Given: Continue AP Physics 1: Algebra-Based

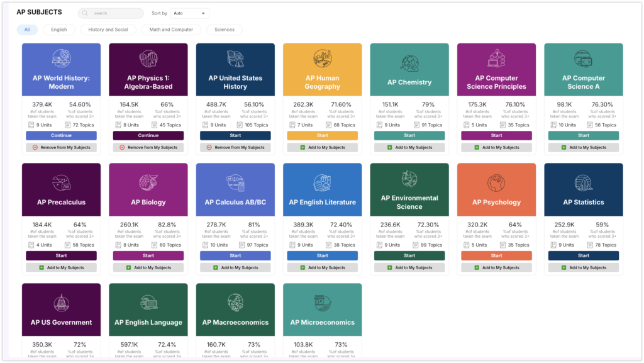Looking at the screenshot, I should click(148, 135).
